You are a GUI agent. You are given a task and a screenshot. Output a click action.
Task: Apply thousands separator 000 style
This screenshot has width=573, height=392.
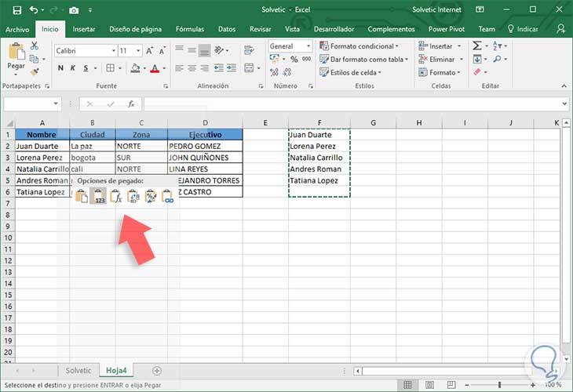pyautogui.click(x=307, y=59)
